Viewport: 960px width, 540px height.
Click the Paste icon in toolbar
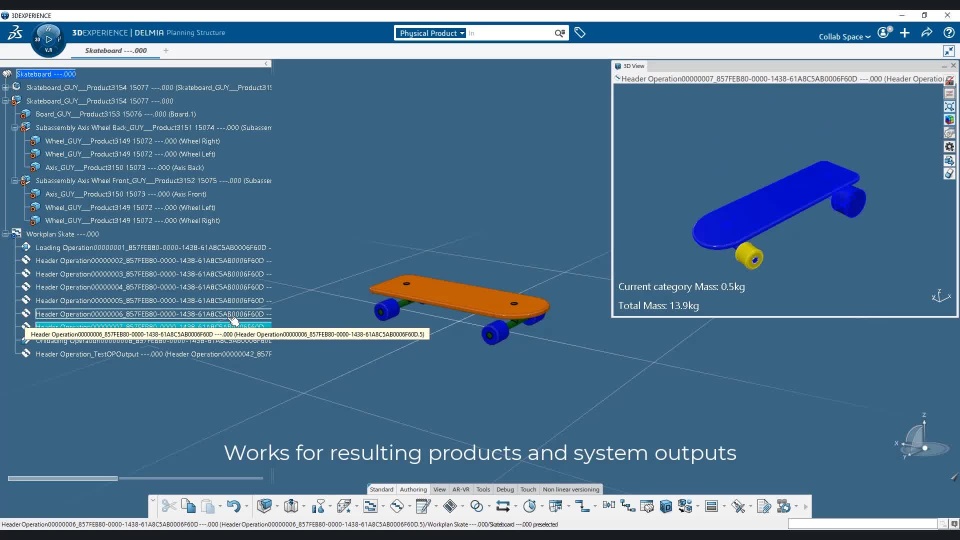coord(208,506)
